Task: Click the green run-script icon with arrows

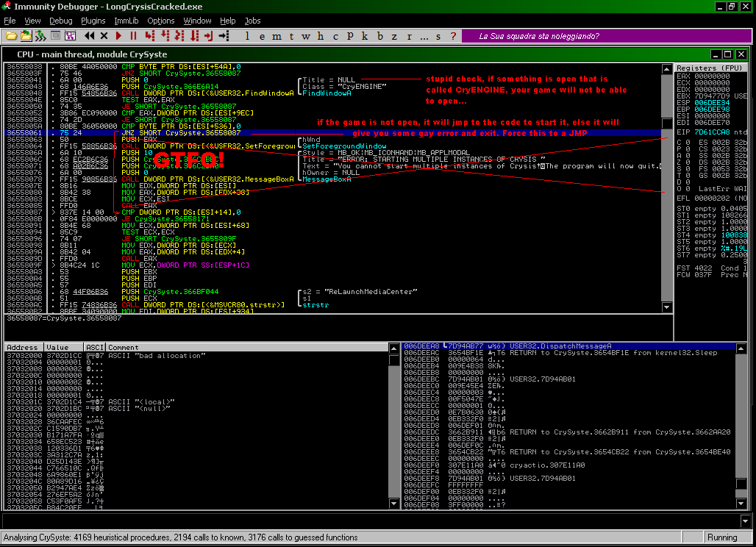Action: pos(40,36)
